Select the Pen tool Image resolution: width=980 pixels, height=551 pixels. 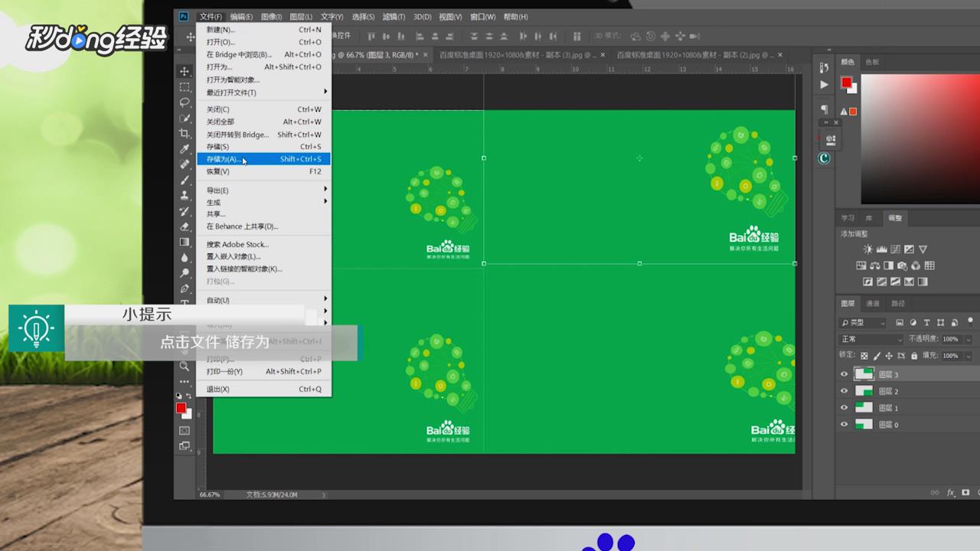tap(185, 289)
